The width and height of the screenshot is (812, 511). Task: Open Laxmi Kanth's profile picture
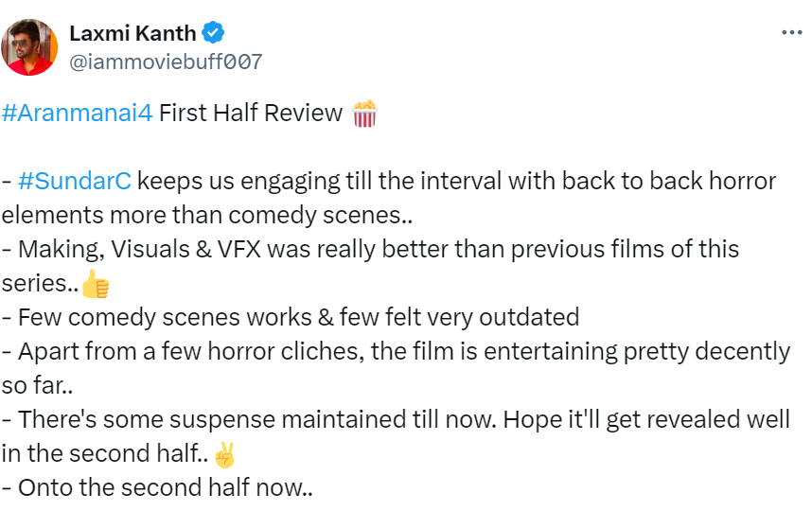click(x=30, y=46)
